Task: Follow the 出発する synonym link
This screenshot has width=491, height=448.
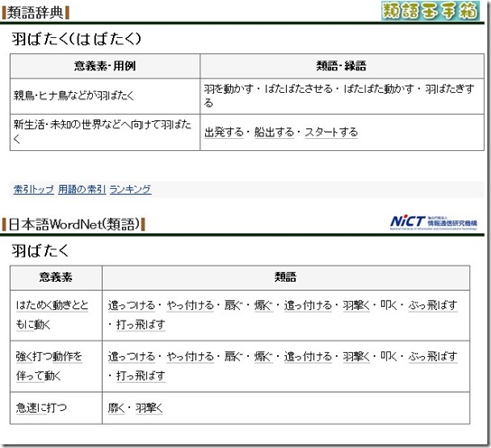Action: pyautogui.click(x=224, y=132)
